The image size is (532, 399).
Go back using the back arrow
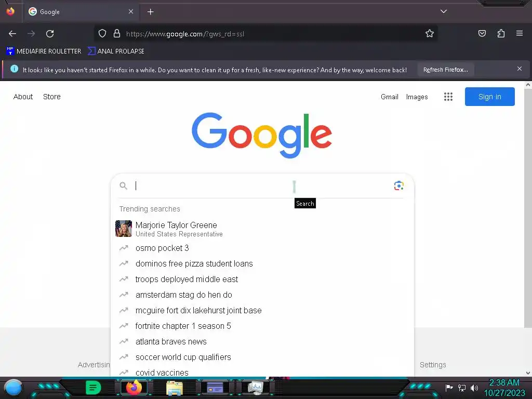(12, 34)
